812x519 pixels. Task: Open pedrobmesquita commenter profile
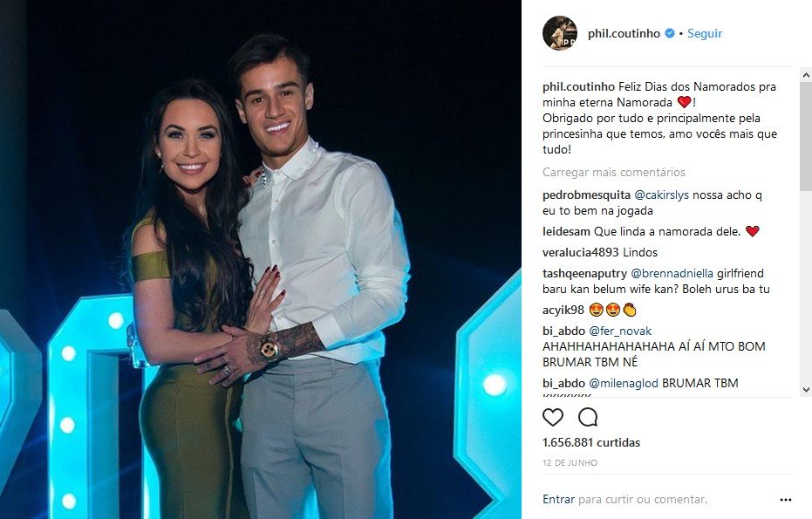(x=586, y=195)
